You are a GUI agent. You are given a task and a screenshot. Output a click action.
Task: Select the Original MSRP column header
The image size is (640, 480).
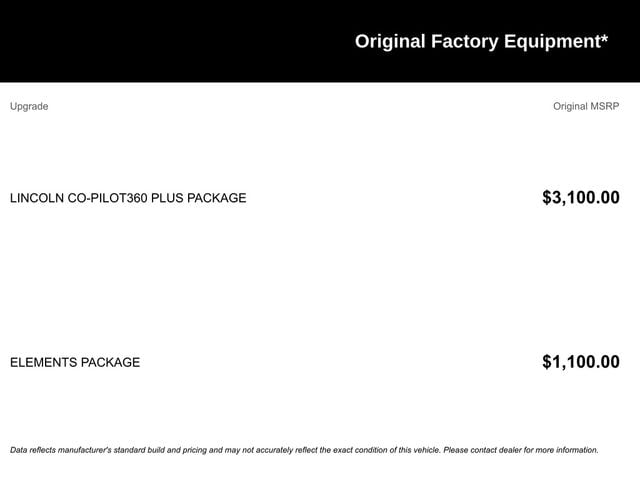pyautogui.click(x=586, y=106)
